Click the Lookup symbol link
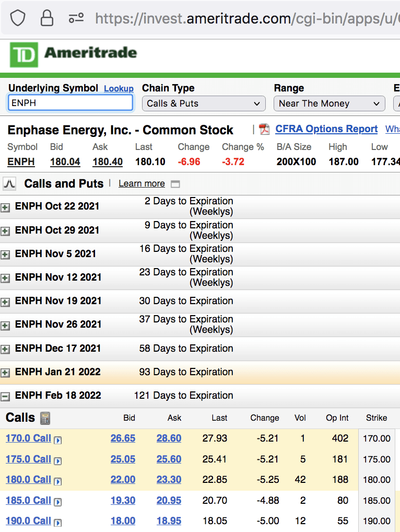 pos(119,89)
